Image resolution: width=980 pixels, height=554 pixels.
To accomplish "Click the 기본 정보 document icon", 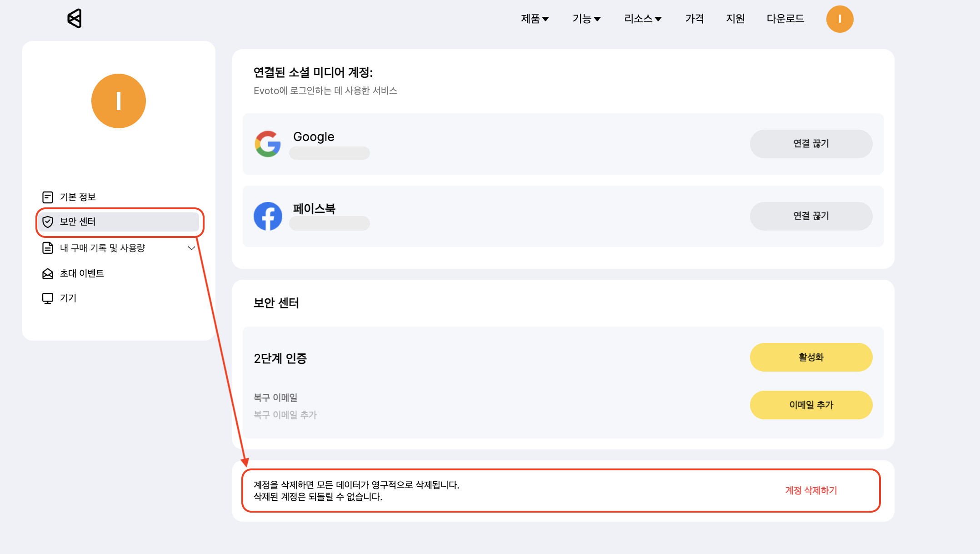I will point(48,197).
